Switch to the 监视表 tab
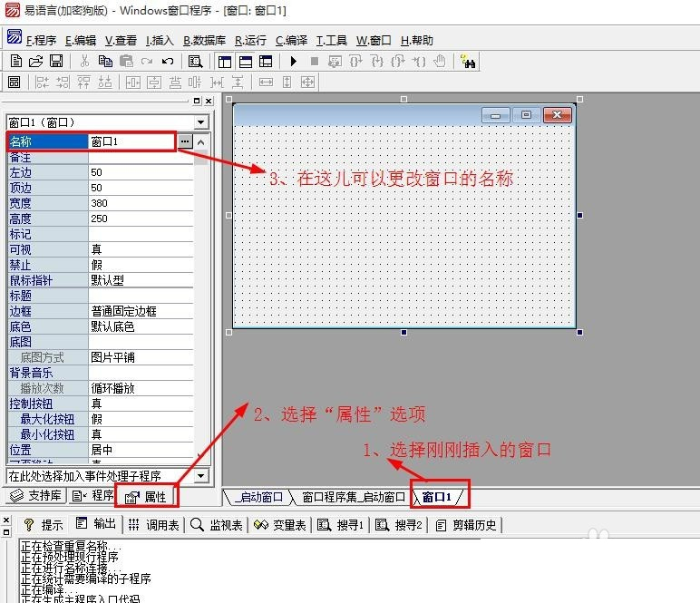This screenshot has width=700, height=603. tap(217, 525)
